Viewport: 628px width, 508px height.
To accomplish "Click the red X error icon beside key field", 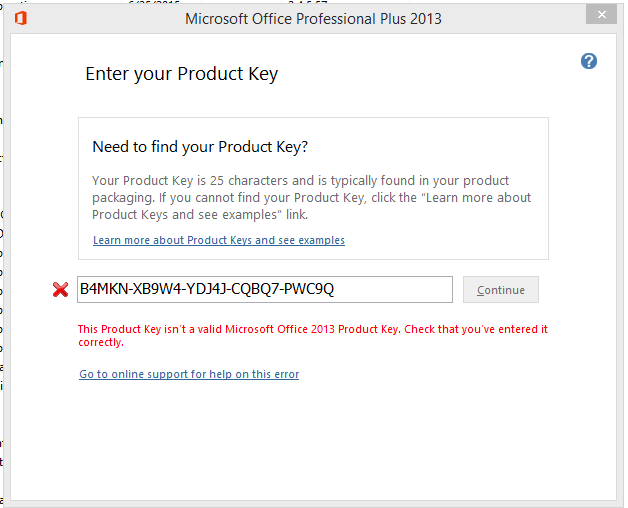I will (x=60, y=289).
